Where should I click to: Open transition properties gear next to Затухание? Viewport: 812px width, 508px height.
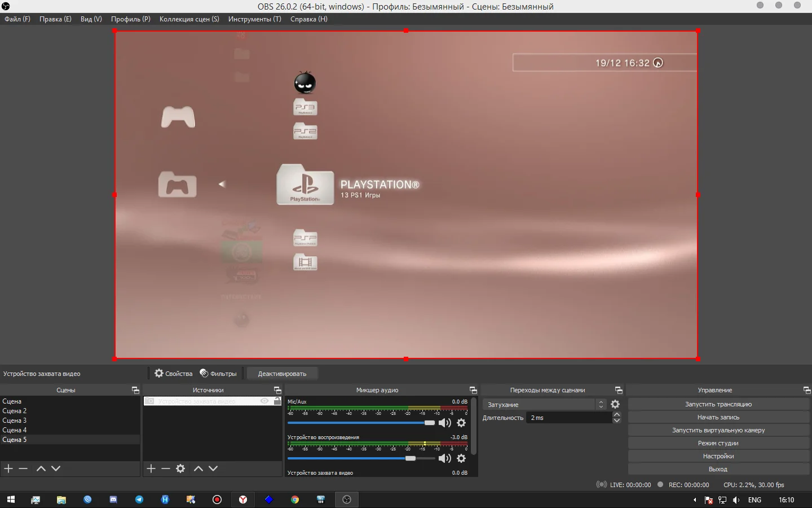[615, 404]
